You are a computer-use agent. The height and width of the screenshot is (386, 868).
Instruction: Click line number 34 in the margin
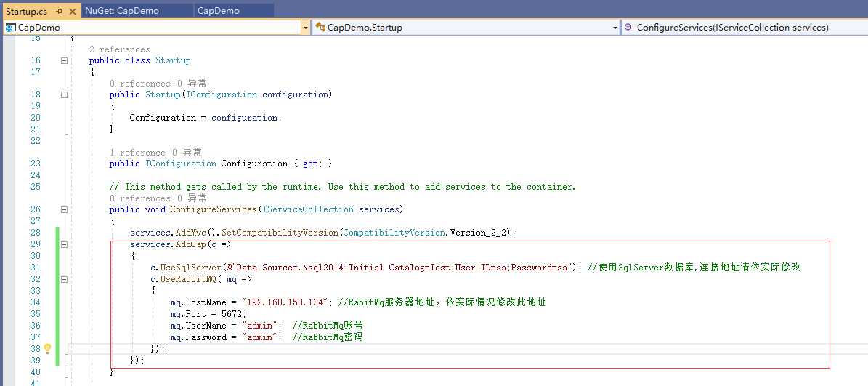[35, 302]
